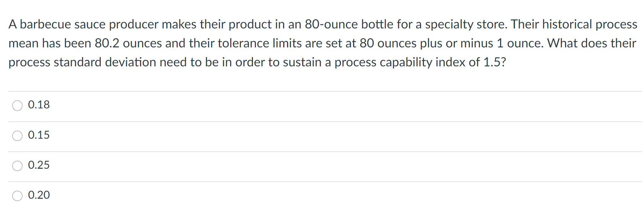Select the radio button for 0.18
The image size is (644, 218).
[x=18, y=105]
